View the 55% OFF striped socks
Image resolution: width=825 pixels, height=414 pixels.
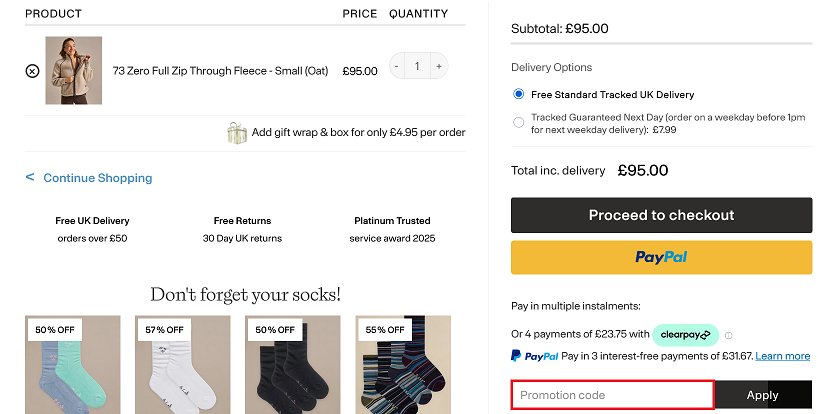click(403, 365)
